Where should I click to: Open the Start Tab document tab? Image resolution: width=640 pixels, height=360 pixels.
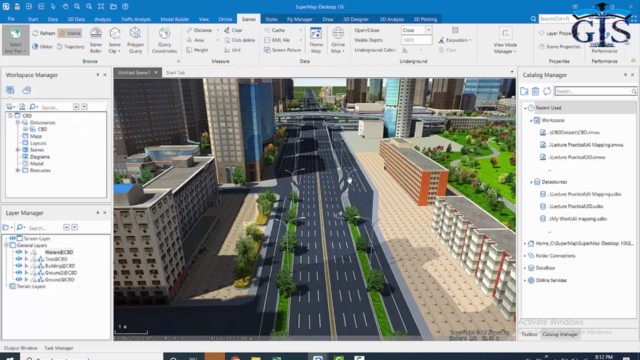(x=176, y=73)
